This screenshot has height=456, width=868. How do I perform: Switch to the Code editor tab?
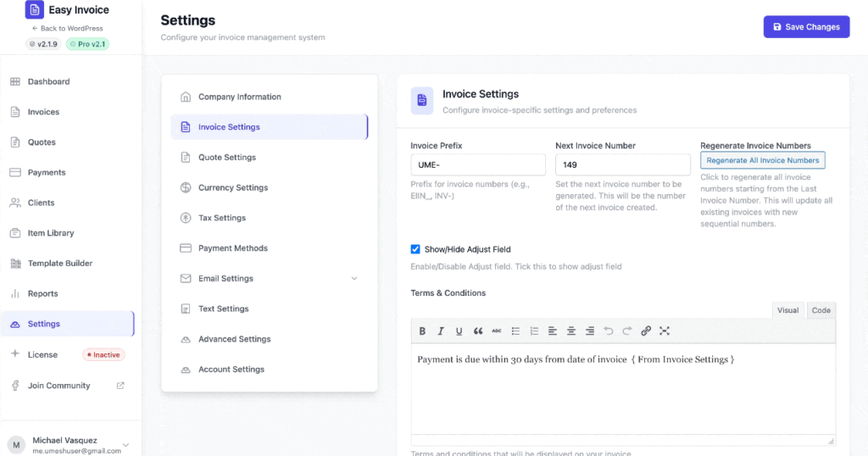pyautogui.click(x=821, y=310)
